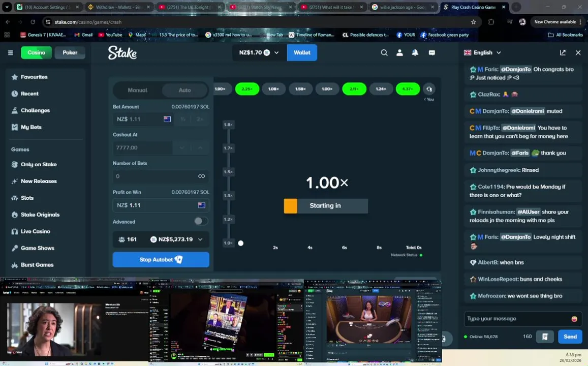Click the flag icon in Profit on Win
The height and width of the screenshot is (366, 588).
coord(201,205)
